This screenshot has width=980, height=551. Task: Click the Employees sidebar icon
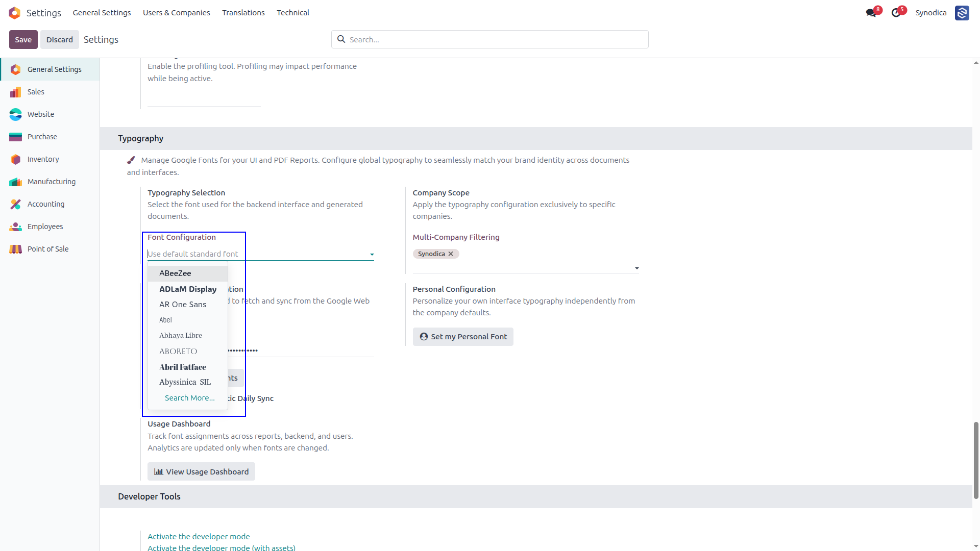point(16,227)
